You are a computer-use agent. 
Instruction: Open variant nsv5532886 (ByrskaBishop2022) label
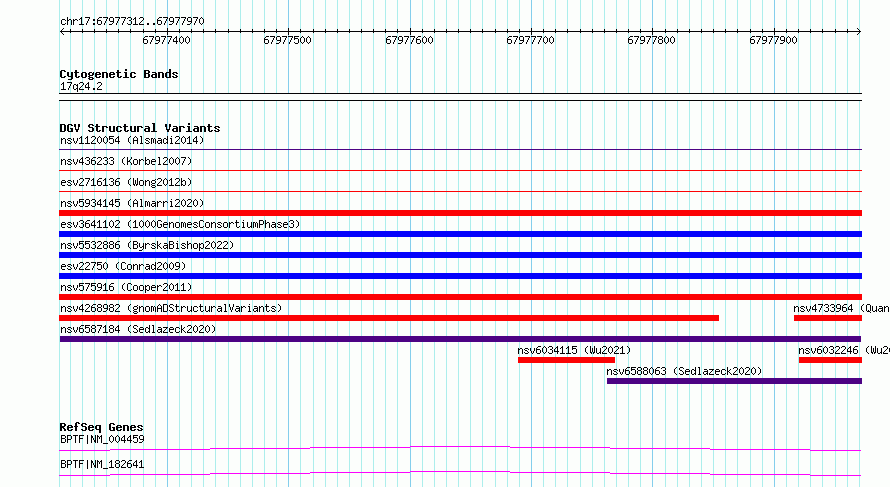(147, 245)
